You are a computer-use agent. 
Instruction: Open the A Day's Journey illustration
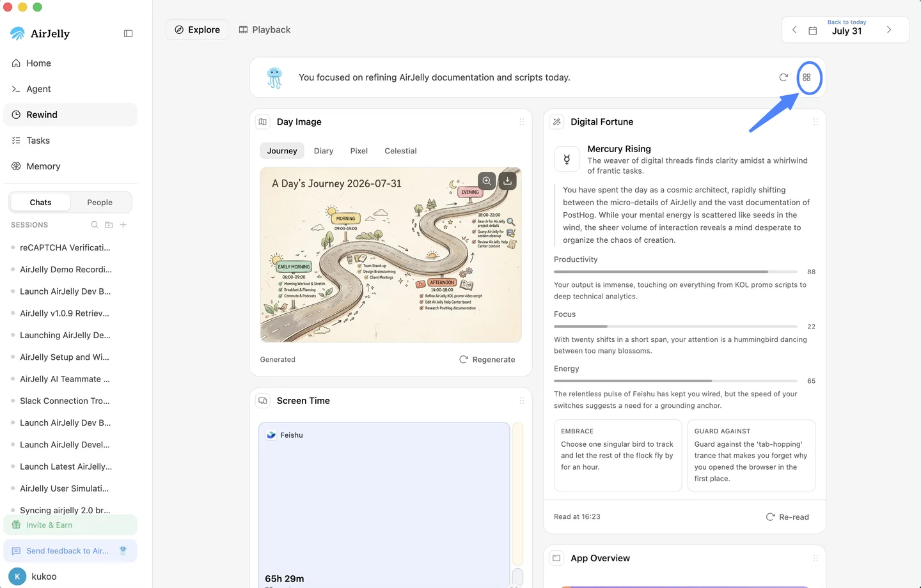coord(391,255)
